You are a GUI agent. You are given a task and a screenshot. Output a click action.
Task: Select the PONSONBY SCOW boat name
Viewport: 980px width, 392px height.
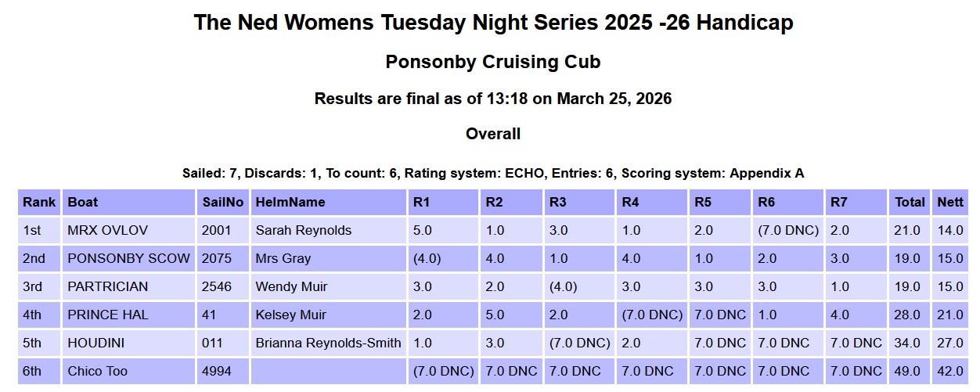(129, 258)
